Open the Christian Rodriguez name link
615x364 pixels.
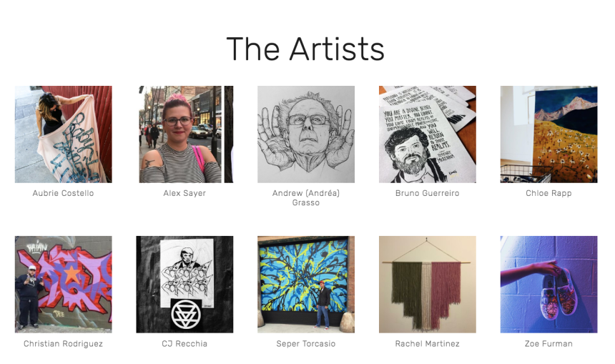pos(63,343)
